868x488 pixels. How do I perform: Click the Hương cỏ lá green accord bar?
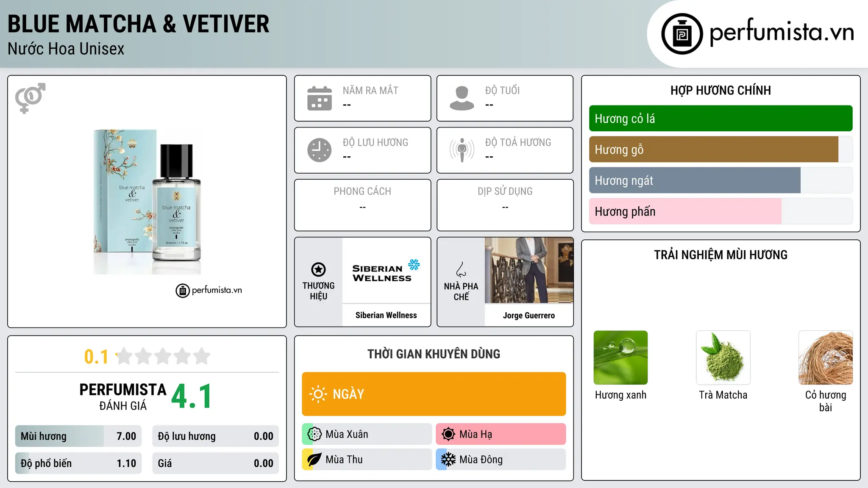coord(721,119)
